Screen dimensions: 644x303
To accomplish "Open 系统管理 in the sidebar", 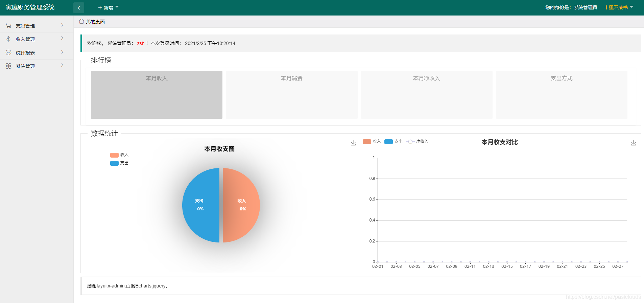I will (37, 66).
